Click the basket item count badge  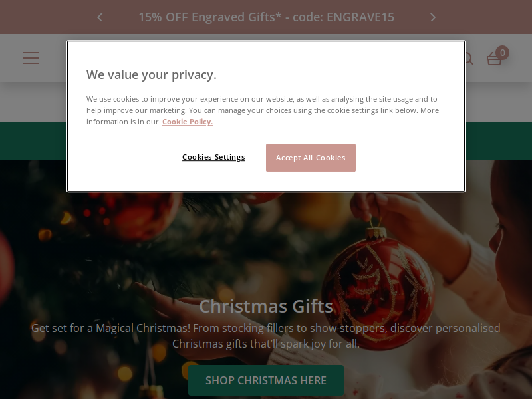point(502,53)
